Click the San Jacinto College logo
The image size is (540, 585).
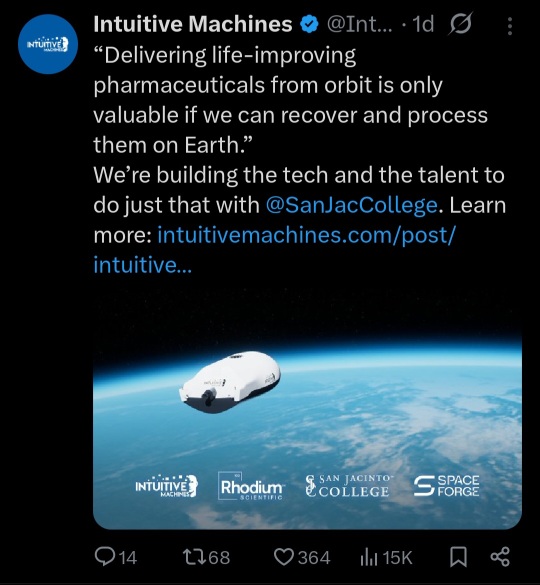[x=349, y=486]
